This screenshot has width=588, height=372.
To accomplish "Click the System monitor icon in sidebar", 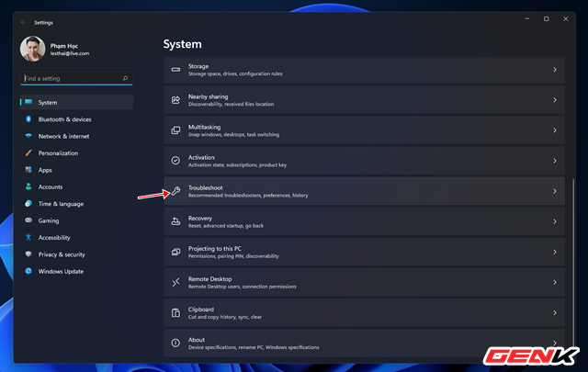I will (28, 102).
